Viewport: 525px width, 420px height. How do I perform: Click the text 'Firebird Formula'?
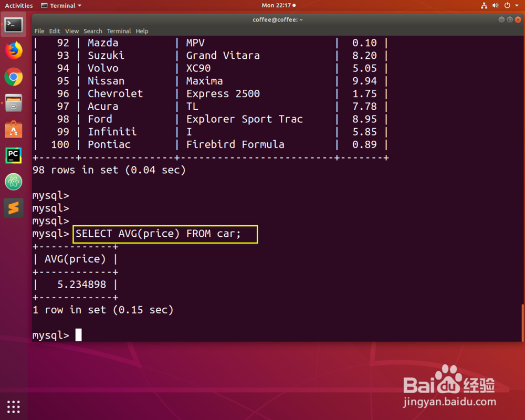click(235, 145)
